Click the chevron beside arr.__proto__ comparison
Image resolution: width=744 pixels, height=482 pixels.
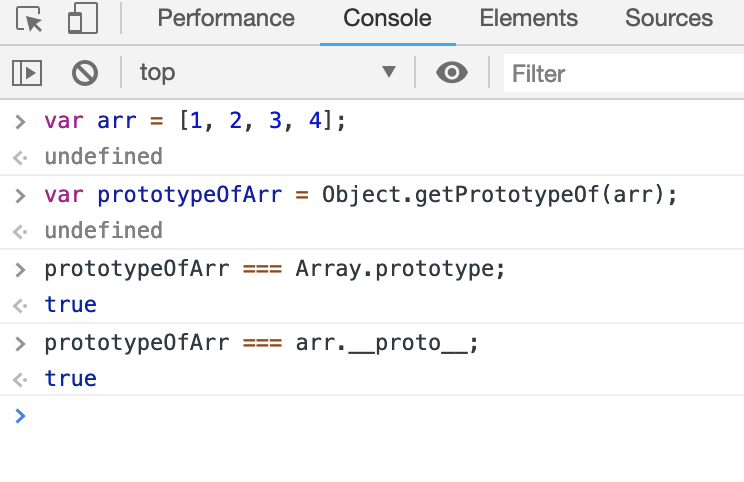(x=20, y=343)
